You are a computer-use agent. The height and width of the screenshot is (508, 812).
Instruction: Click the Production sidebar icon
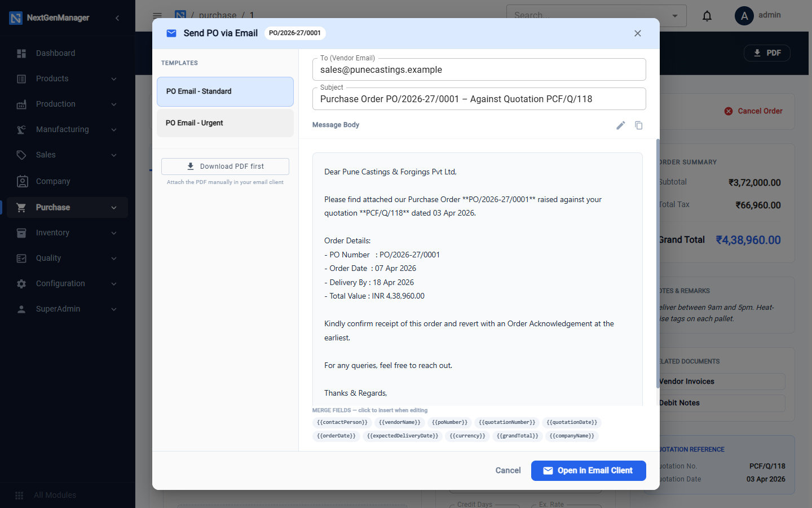(x=21, y=104)
